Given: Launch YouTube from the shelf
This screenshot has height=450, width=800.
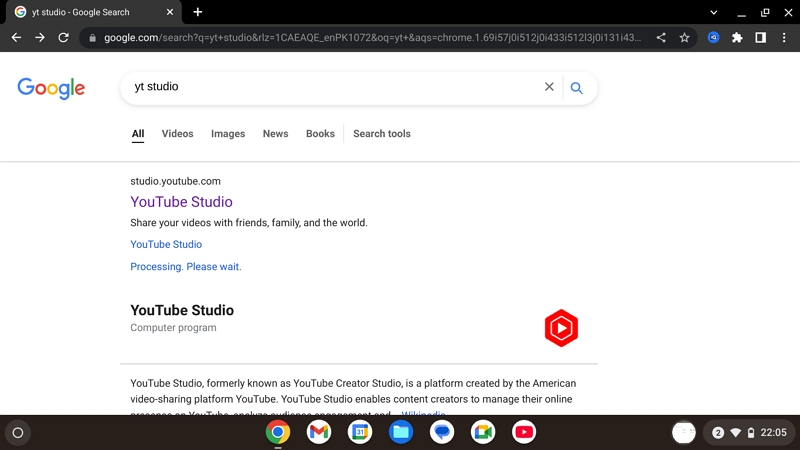Looking at the screenshot, I should click(x=524, y=432).
